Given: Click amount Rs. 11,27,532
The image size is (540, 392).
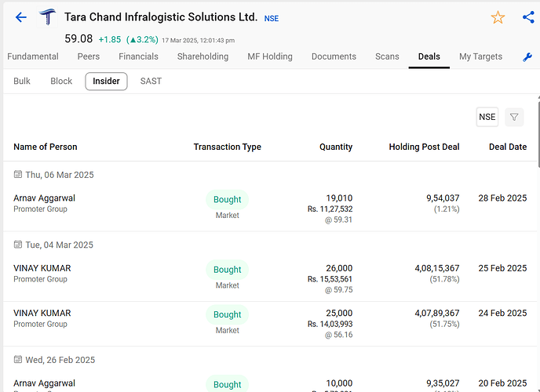Looking at the screenshot, I should [x=330, y=209].
